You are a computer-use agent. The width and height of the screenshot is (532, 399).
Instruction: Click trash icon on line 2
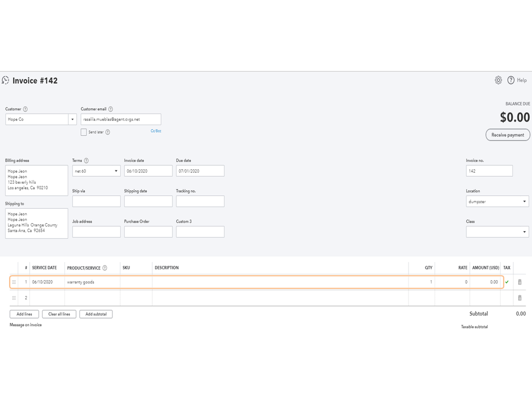(x=520, y=298)
